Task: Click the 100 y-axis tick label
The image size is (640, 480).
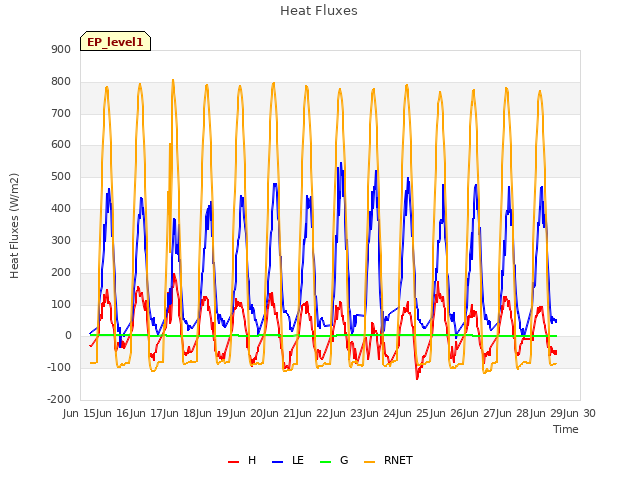Action: 61,304
